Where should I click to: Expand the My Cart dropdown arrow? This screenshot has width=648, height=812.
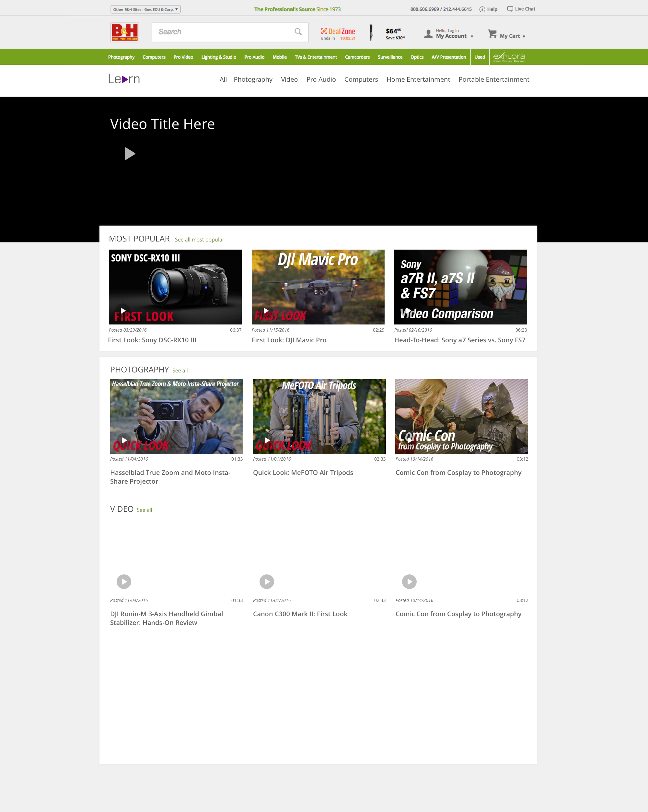click(x=524, y=37)
